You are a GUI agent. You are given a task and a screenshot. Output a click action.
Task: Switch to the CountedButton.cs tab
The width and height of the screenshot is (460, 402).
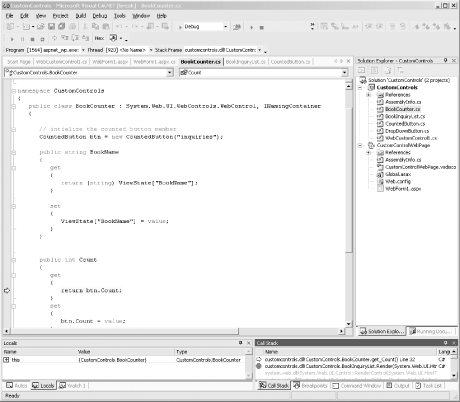click(290, 62)
